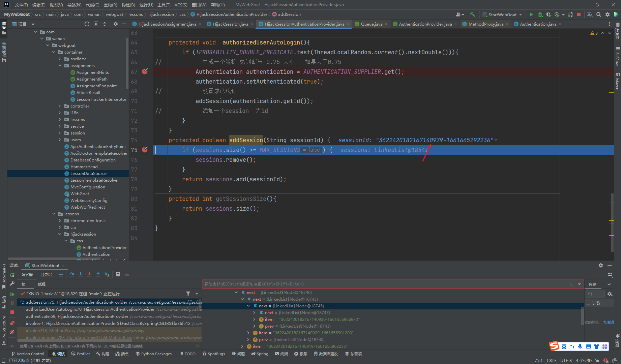Screen dimensions: 621x364
Task: Open IDE settings gear in the top toolbar
Action: click(x=607, y=14)
